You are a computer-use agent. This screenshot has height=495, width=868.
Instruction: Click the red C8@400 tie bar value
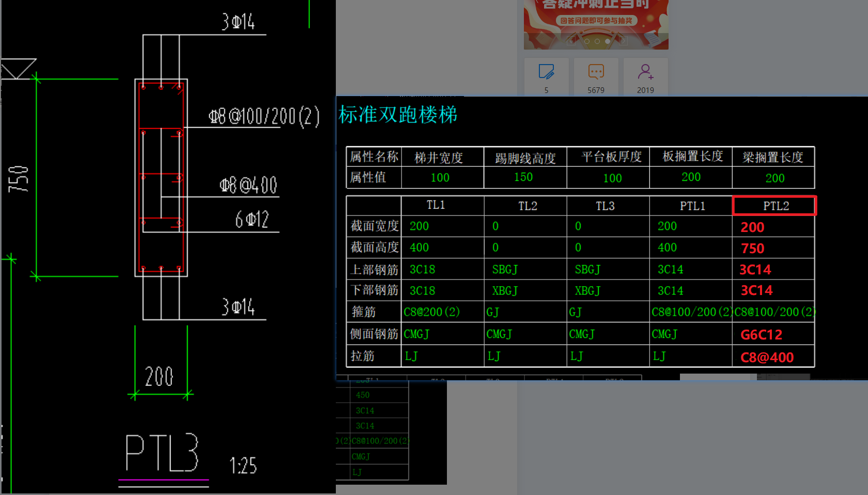tap(767, 358)
